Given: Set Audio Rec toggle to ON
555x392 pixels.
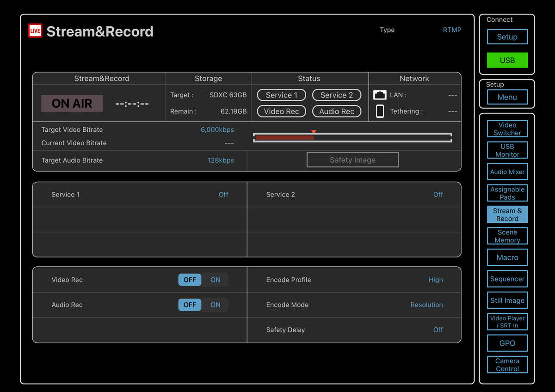Looking at the screenshot, I should tap(216, 305).
